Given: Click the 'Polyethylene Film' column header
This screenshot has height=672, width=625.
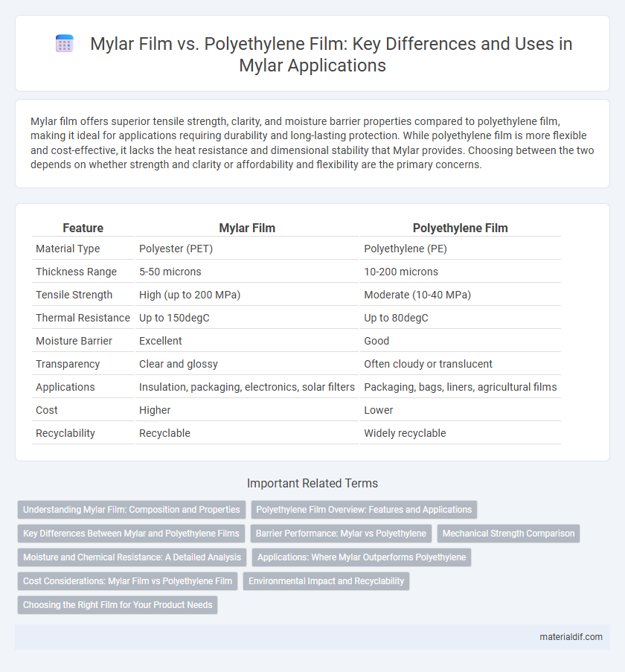Looking at the screenshot, I should click(x=461, y=228).
